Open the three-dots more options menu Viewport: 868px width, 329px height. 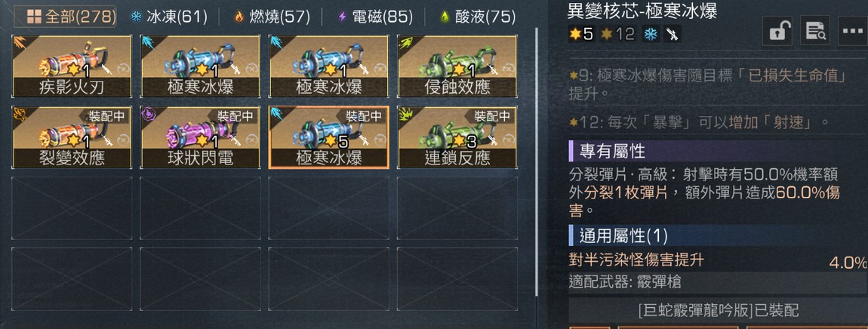(853, 31)
